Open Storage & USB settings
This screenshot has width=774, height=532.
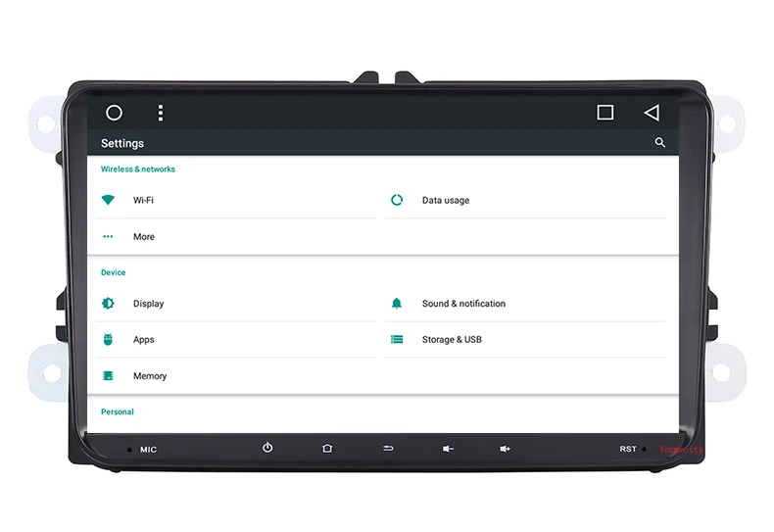(525, 339)
